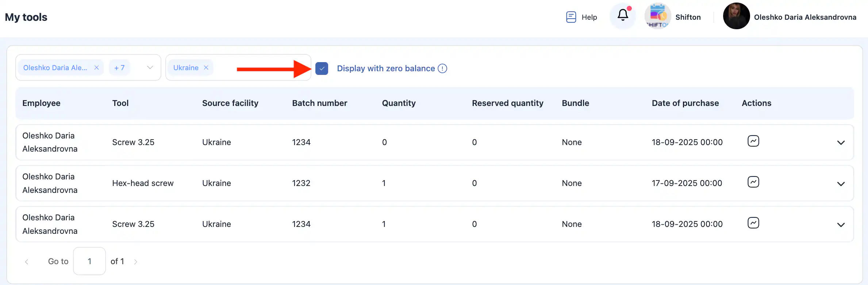Screen dimensions: 868x285
Task: Click the Shifton company logo
Action: [x=657, y=16]
